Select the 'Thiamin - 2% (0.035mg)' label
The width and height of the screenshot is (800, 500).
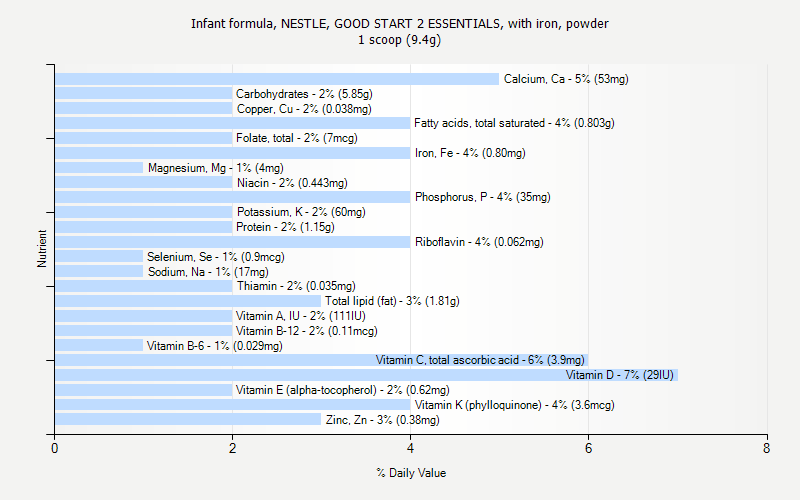(296, 286)
